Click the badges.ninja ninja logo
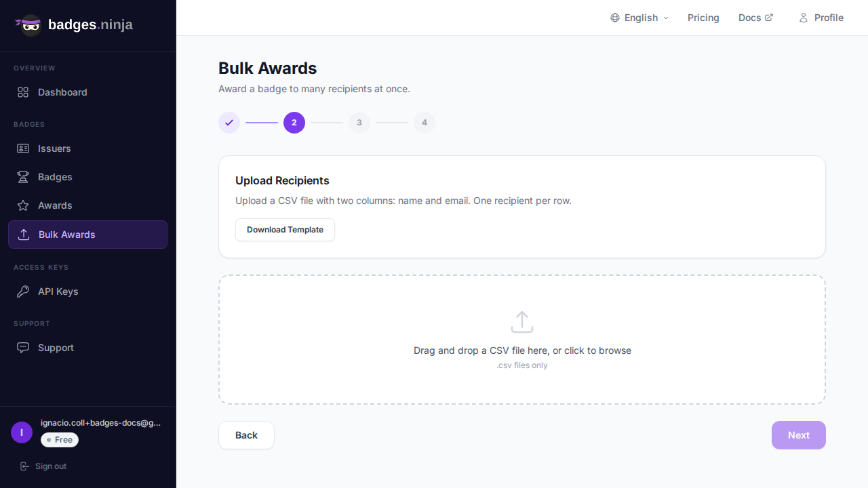The height and width of the screenshot is (488, 868). tap(29, 24)
